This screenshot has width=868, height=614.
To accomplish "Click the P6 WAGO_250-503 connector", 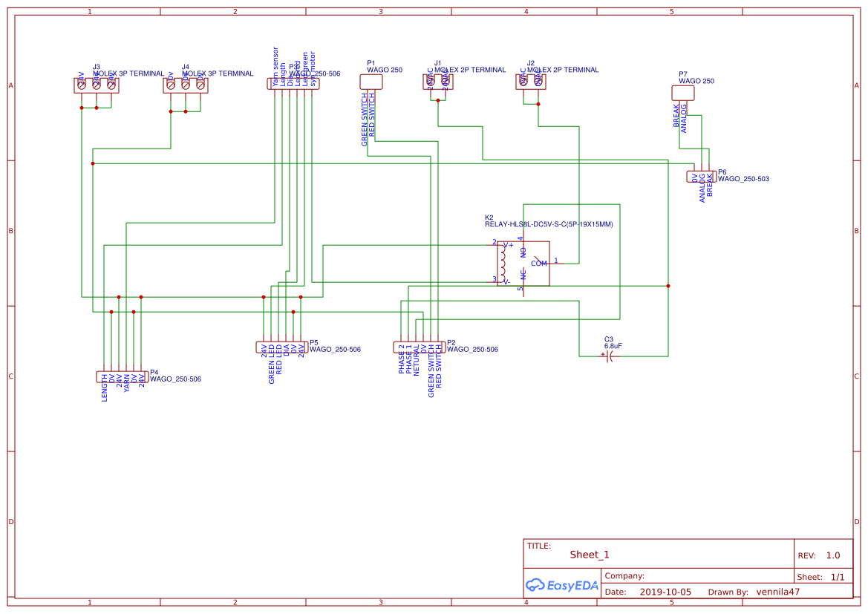I will [701, 176].
